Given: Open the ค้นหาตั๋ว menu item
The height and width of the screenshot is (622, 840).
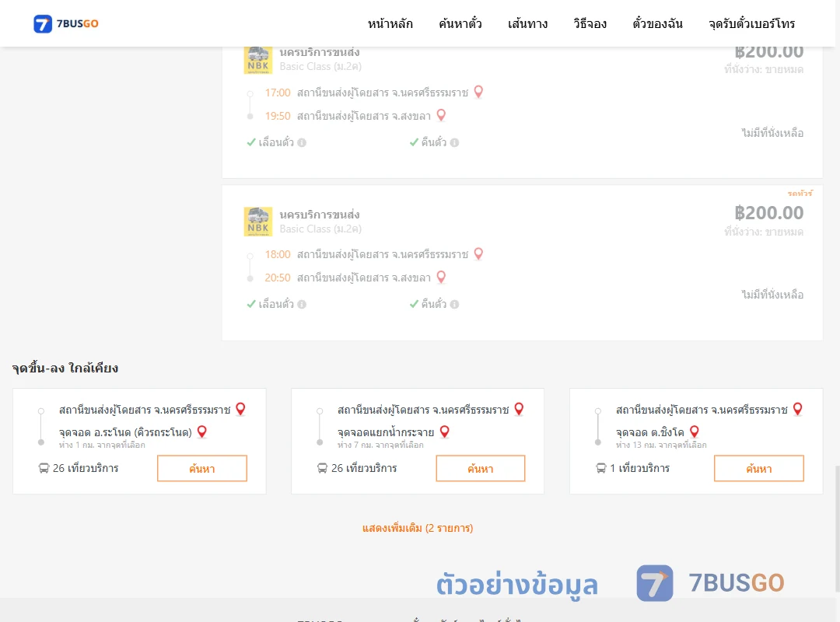Looking at the screenshot, I should coord(460,23).
